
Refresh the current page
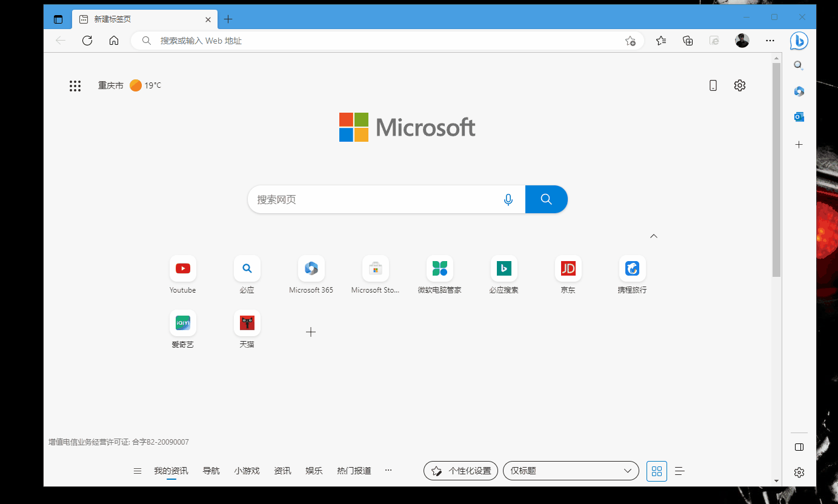click(x=87, y=41)
